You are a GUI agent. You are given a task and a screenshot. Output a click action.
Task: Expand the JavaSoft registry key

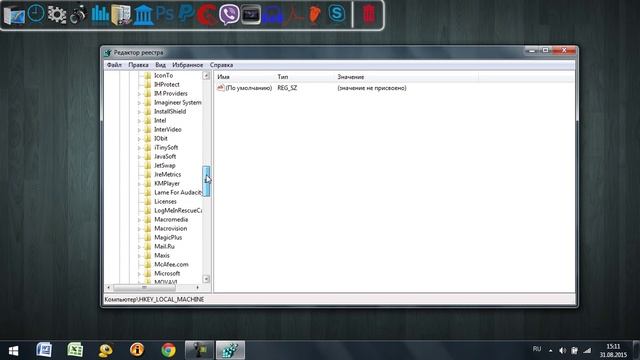(x=139, y=157)
